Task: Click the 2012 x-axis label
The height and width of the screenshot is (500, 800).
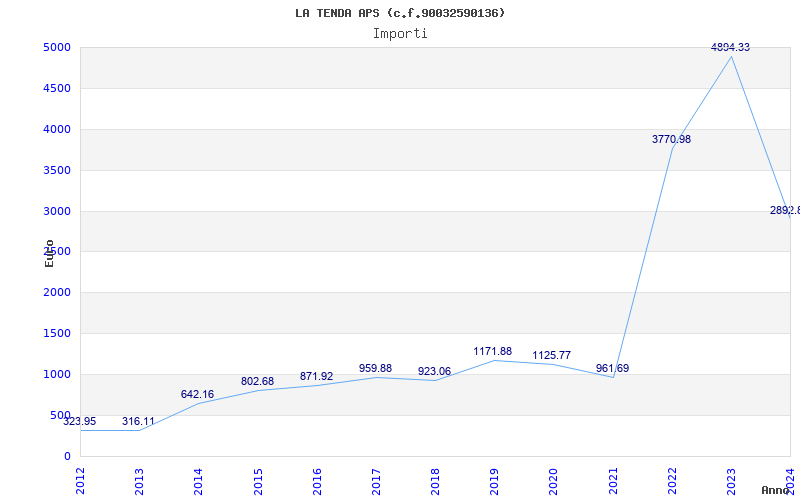Action: [80, 481]
